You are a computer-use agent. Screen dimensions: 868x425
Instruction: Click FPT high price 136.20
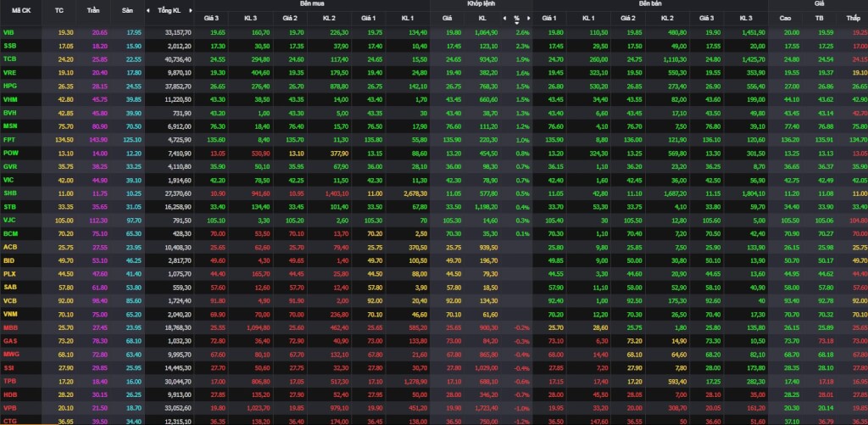click(x=789, y=140)
